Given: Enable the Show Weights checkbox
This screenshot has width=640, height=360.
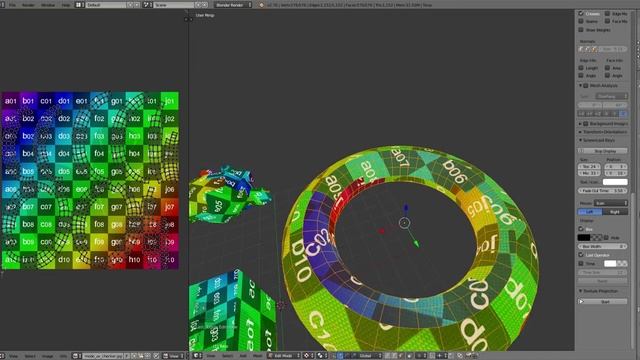Looking at the screenshot, I should [581, 30].
